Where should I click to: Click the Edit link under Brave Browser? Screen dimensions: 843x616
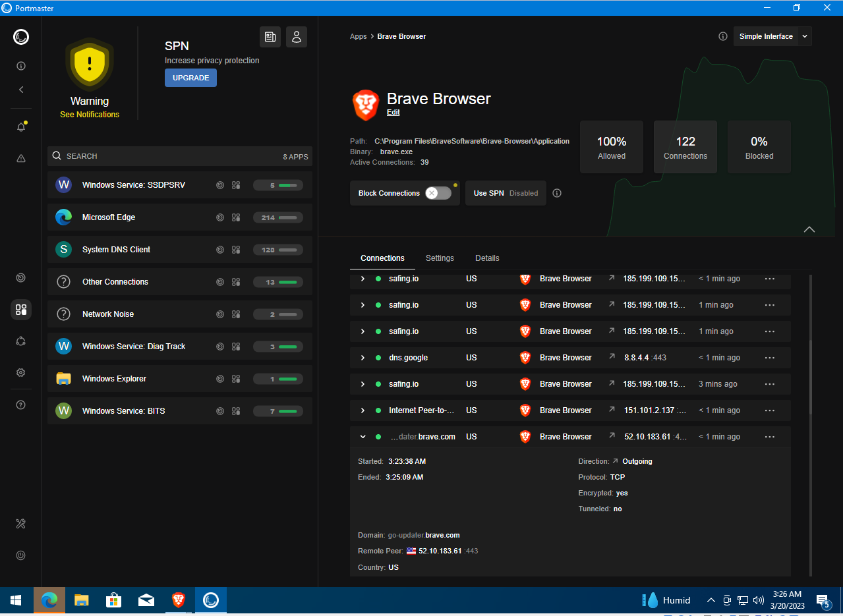click(393, 112)
